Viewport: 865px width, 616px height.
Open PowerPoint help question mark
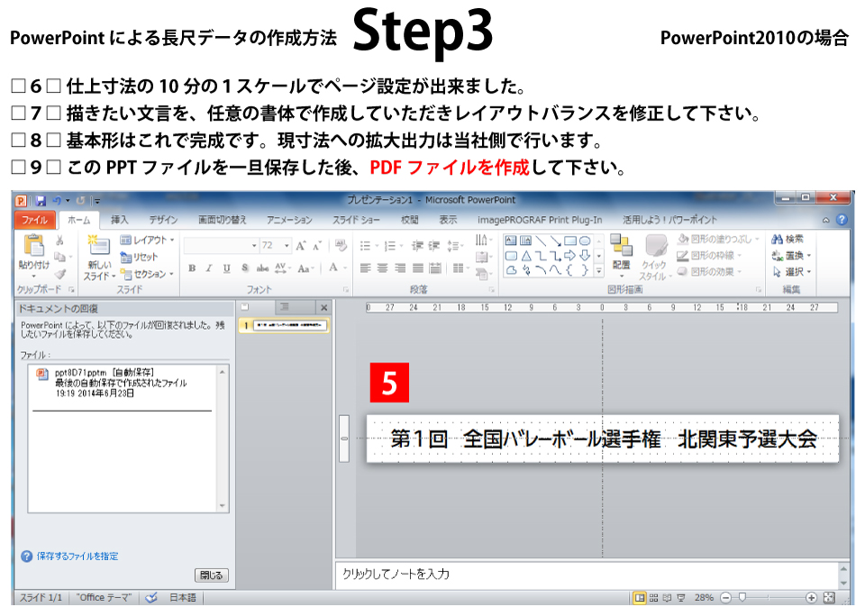pyautogui.click(x=842, y=220)
